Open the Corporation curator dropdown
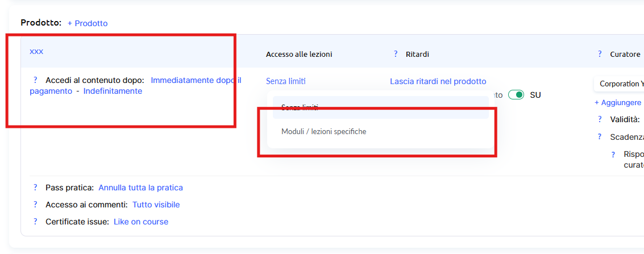Screen dimensions: 644x254 (620, 84)
